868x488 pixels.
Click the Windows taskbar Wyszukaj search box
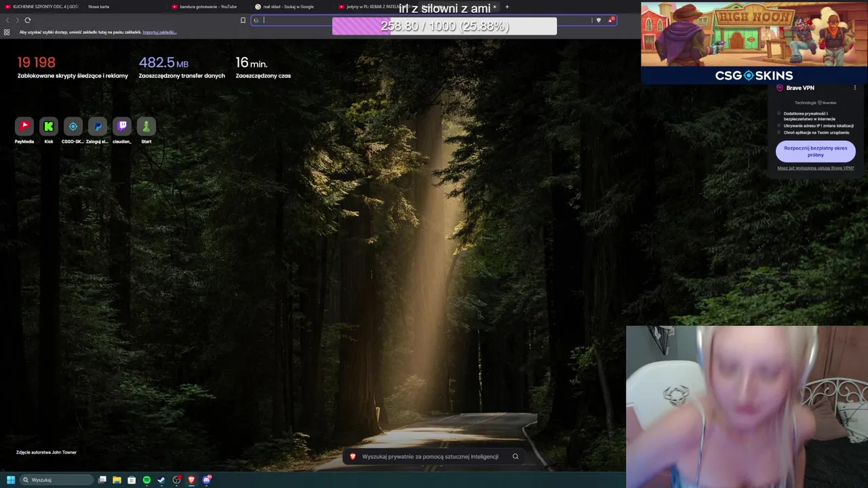pos(57,480)
